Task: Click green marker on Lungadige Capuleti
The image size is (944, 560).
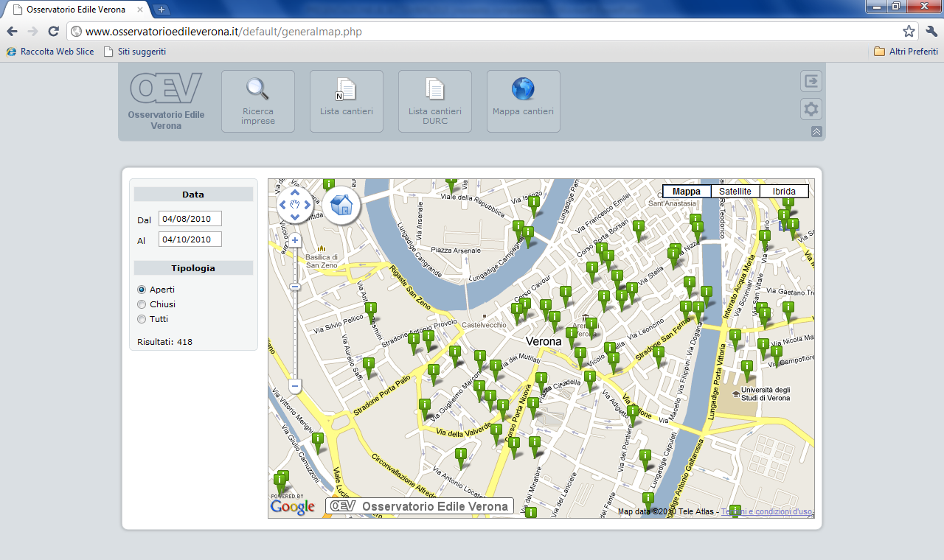Action: coord(645,460)
